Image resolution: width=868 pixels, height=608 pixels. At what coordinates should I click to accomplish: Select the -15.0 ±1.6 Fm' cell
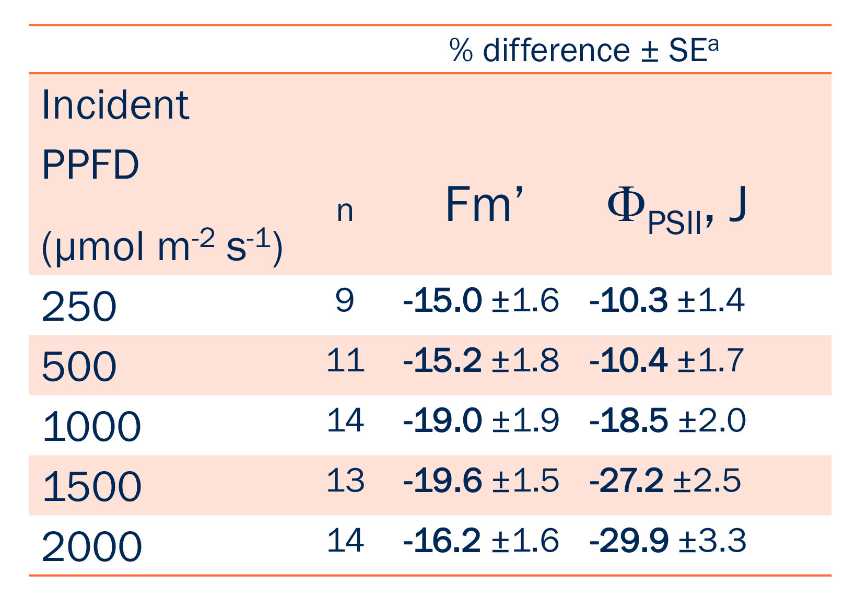(480, 300)
